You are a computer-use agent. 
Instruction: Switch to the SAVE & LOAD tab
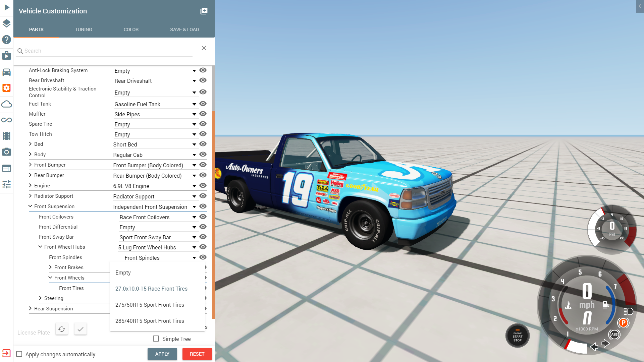click(x=184, y=29)
